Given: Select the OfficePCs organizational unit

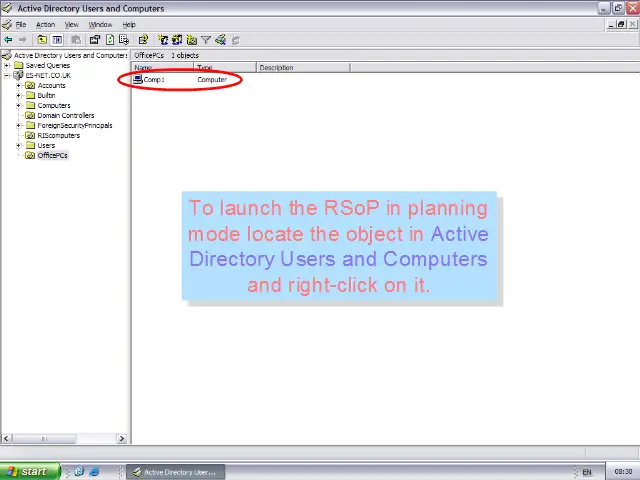Looking at the screenshot, I should [x=52, y=156].
